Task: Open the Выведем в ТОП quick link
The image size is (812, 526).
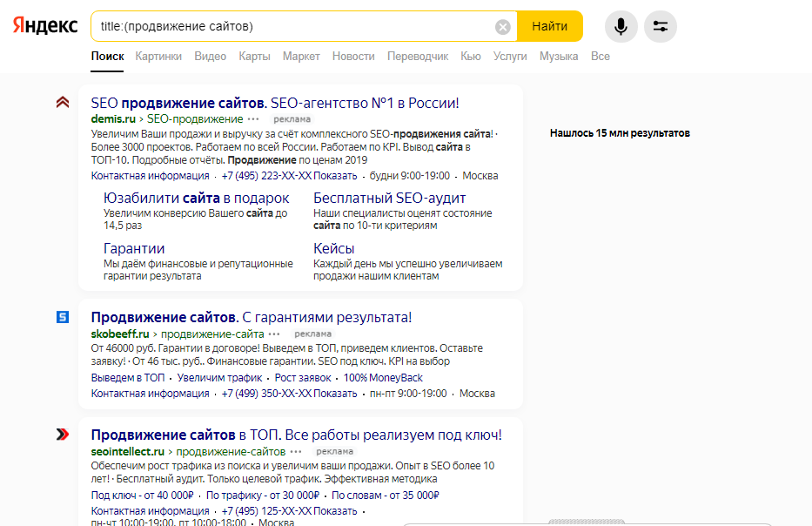Action: (x=128, y=378)
